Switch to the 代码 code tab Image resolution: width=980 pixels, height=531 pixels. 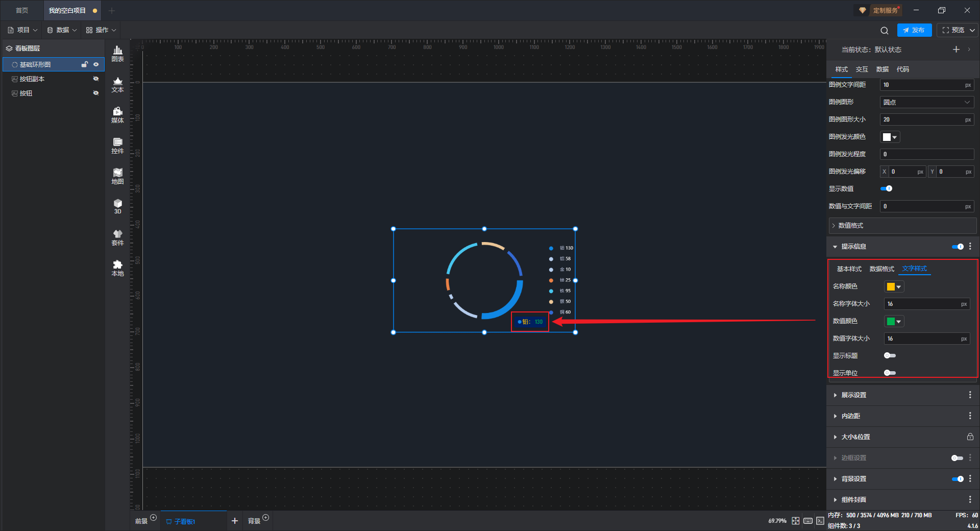(x=903, y=69)
